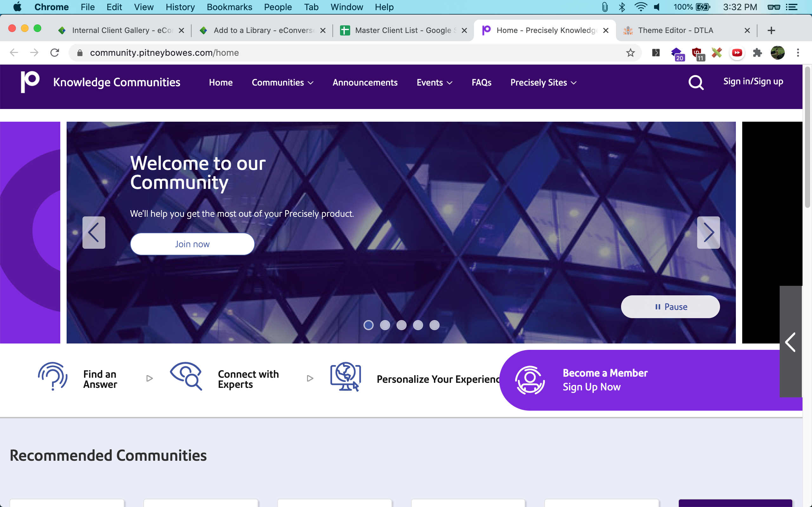
Task: Open the Chrome Extensions puzzle icon
Action: (x=757, y=53)
